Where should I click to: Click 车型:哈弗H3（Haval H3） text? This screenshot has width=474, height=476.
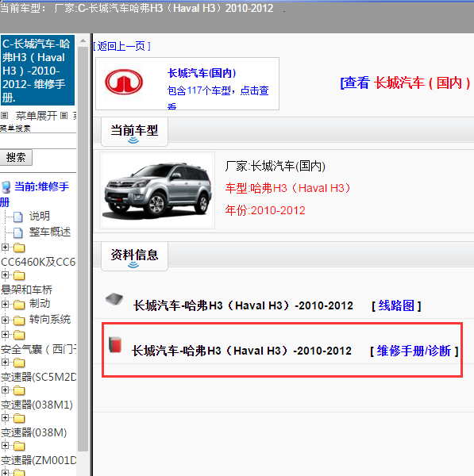[288, 188]
